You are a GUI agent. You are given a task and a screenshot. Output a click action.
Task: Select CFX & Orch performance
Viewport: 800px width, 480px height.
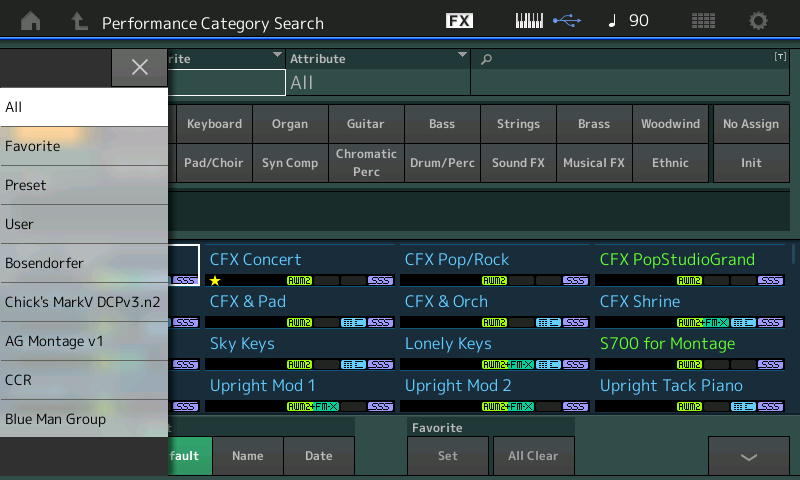tap(494, 308)
